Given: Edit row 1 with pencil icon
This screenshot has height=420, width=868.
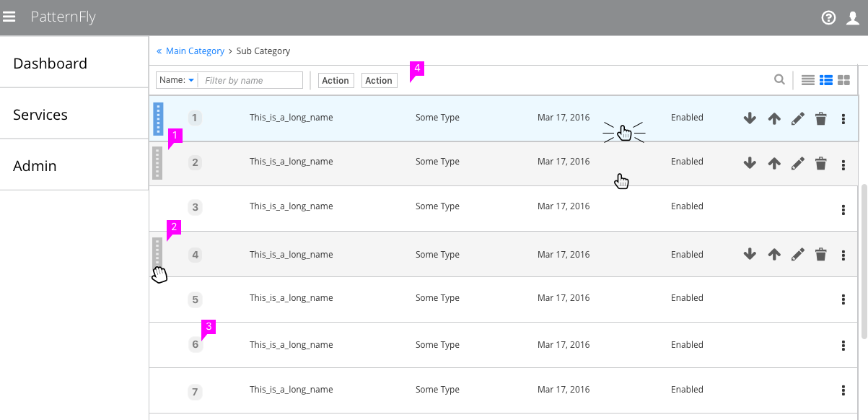Looking at the screenshot, I should (797, 119).
